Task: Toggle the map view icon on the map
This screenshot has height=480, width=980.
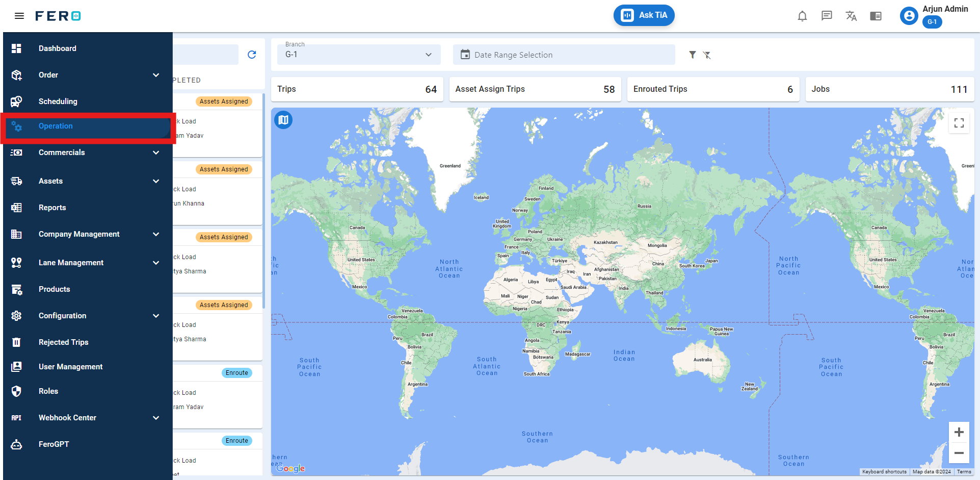Action: pos(283,120)
